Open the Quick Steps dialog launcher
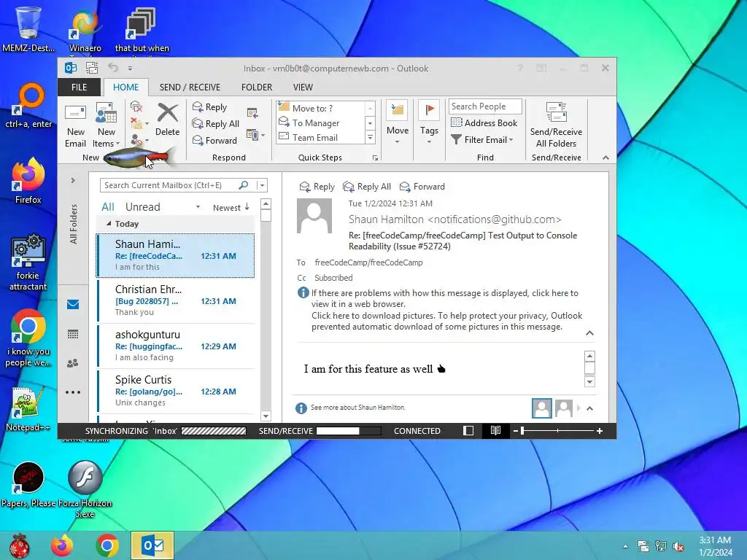This screenshot has width=747, height=560. pyautogui.click(x=376, y=158)
